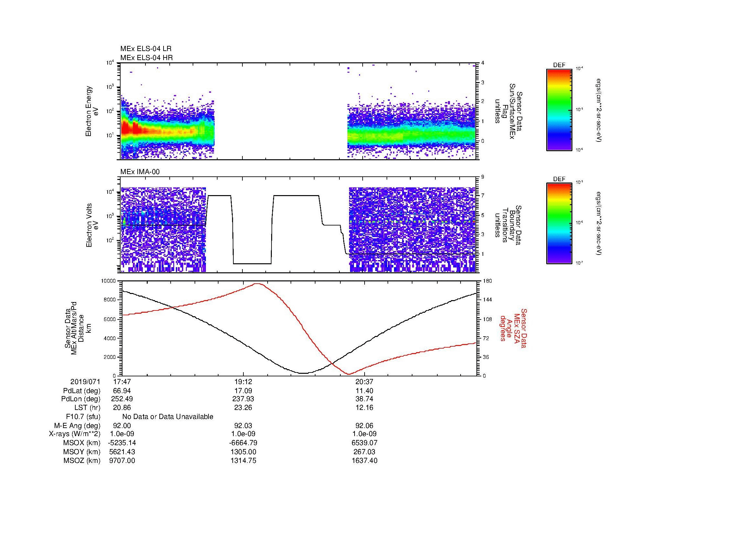
Task: Click the MSOY value '1305.00'
Action: click(243, 452)
